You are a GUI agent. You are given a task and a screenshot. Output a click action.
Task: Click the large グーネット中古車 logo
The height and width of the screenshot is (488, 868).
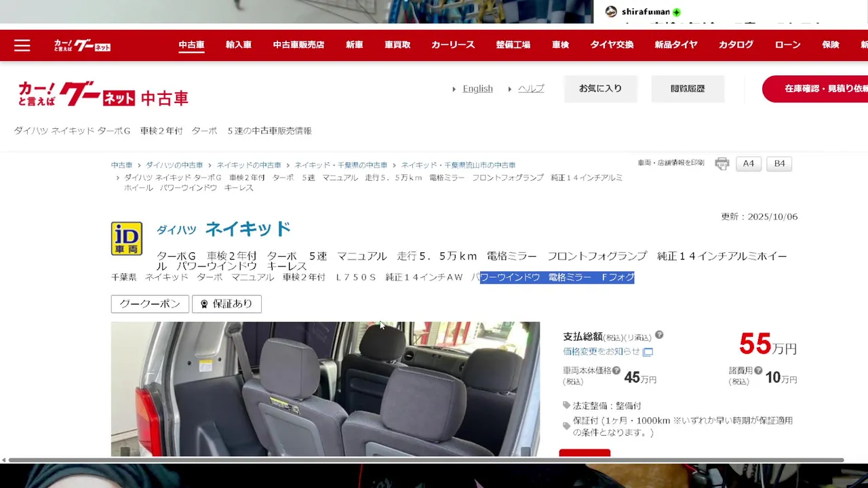(x=103, y=94)
